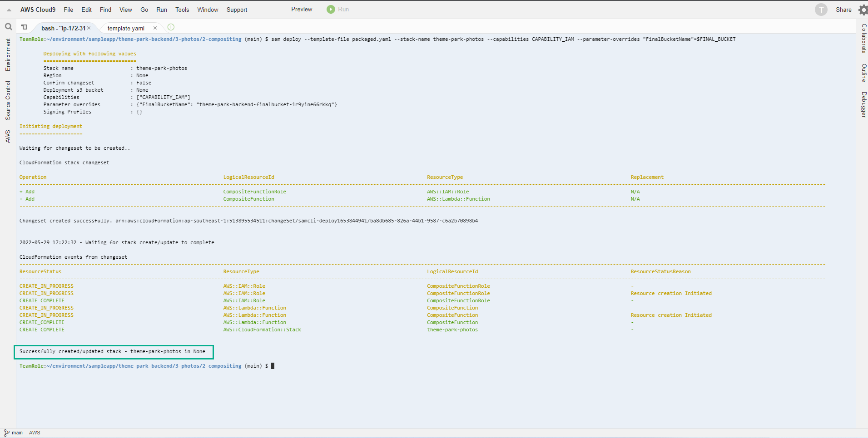Collapse the menu bar with the arrow icon
Screen dimensions: 868x438
point(9,10)
